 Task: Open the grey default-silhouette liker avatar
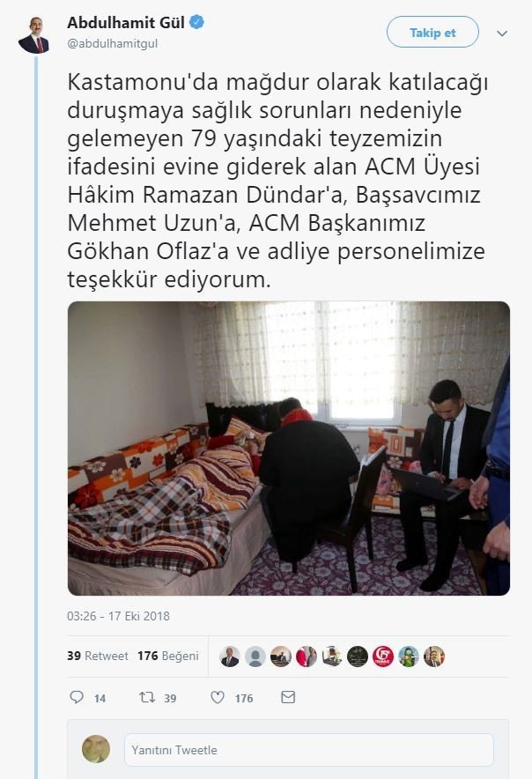click(x=255, y=657)
